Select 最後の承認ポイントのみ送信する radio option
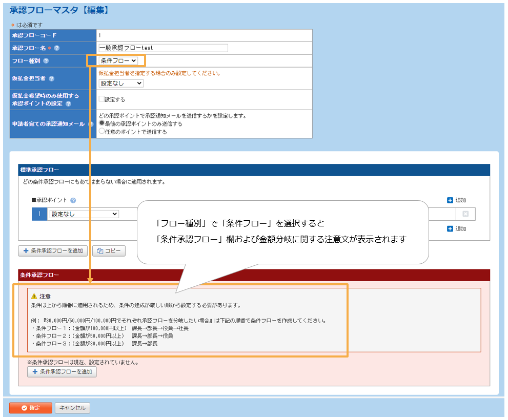508x420 pixels. click(x=101, y=123)
